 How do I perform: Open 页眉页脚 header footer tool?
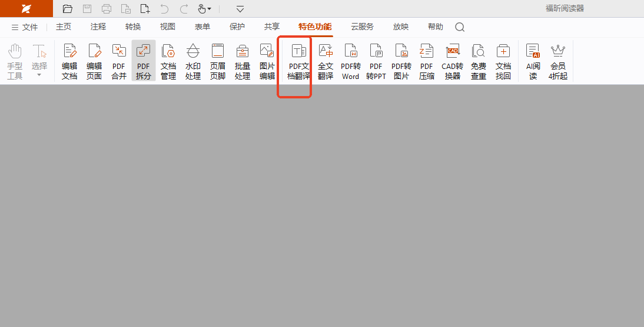click(218, 61)
